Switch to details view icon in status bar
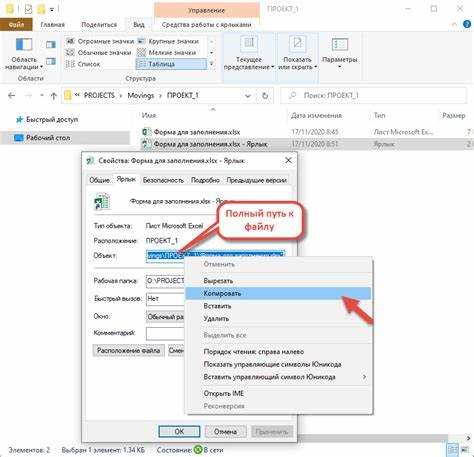The height and width of the screenshot is (457, 474). point(452,449)
